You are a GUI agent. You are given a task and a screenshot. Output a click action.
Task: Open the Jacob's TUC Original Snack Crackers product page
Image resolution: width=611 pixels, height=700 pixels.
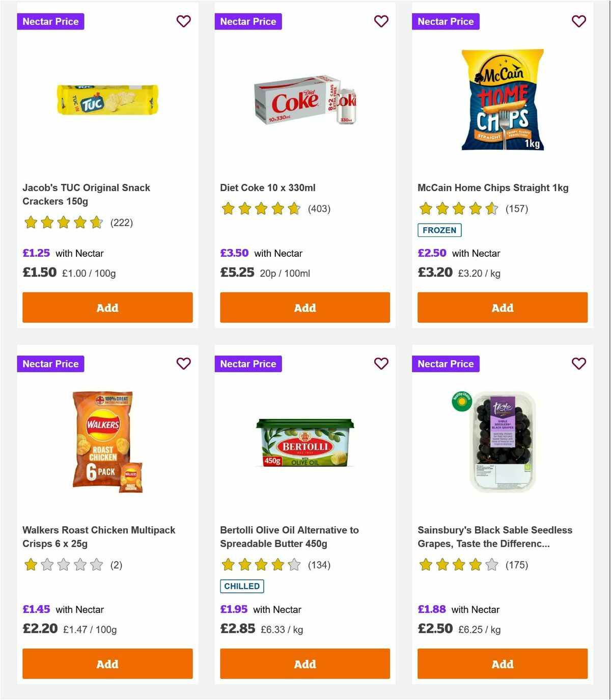pos(87,194)
